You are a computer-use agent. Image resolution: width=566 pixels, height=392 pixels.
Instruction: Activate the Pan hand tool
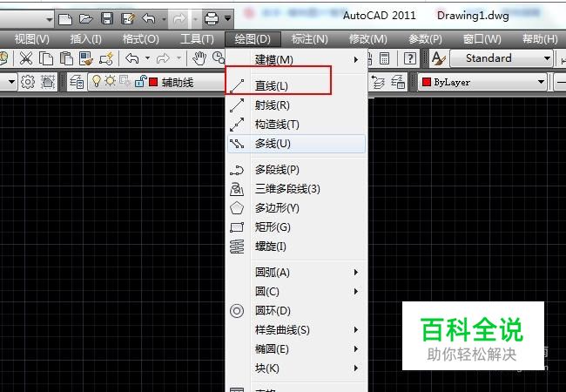click(x=199, y=58)
